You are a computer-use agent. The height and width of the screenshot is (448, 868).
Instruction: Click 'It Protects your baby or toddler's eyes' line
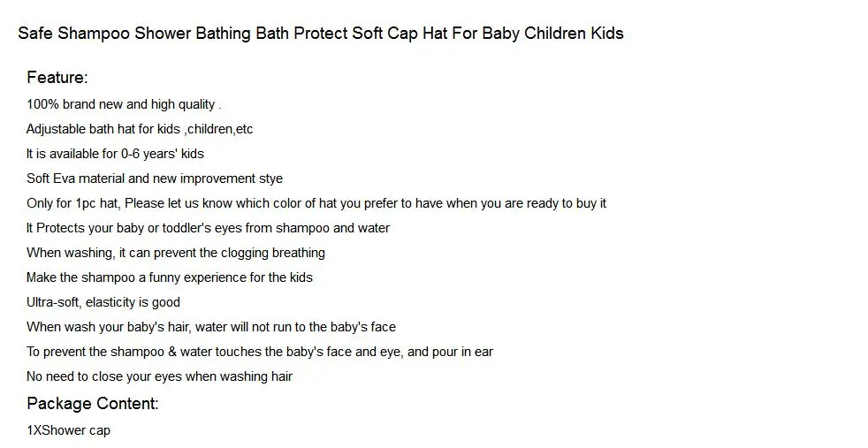click(208, 228)
